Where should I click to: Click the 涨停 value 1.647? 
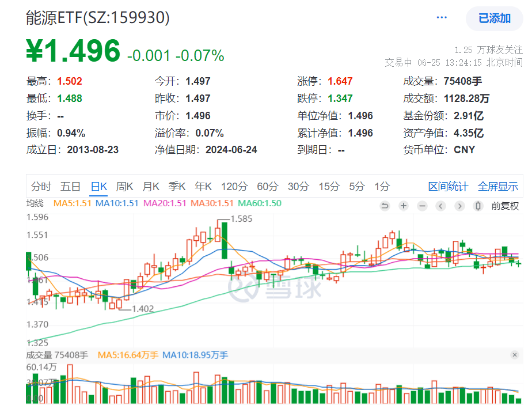340,81
